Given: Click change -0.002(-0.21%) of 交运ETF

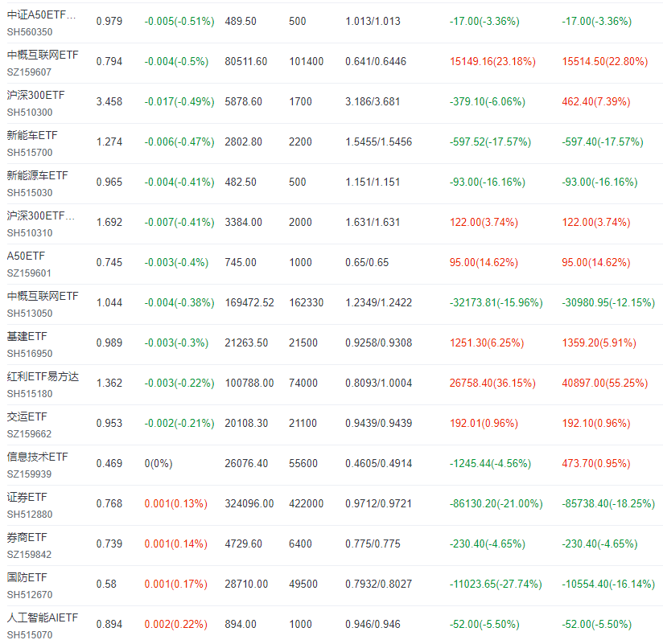Looking at the screenshot, I should point(179,423).
